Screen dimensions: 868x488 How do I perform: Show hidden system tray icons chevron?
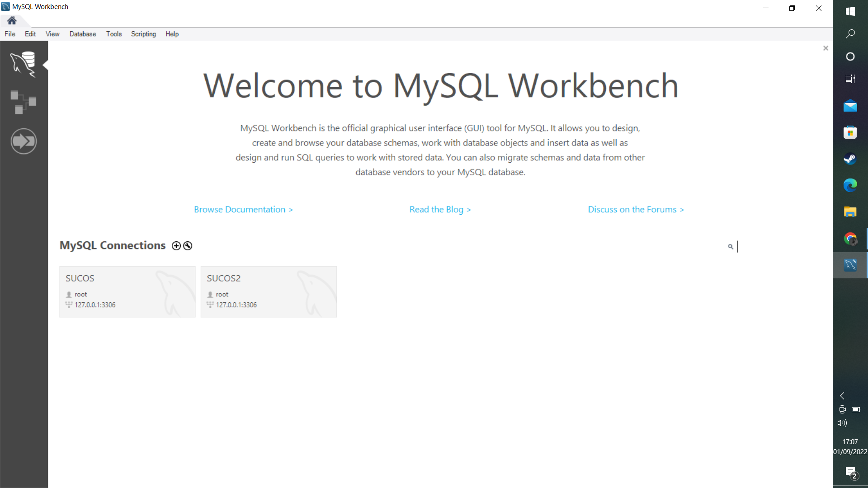(x=842, y=396)
